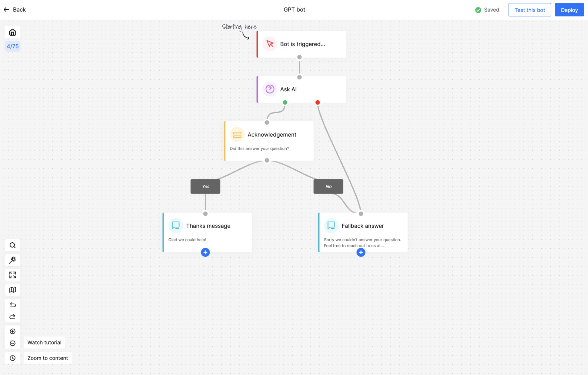588x375 pixels.
Task: Add a node below Fallback answer
Action: pos(361,252)
